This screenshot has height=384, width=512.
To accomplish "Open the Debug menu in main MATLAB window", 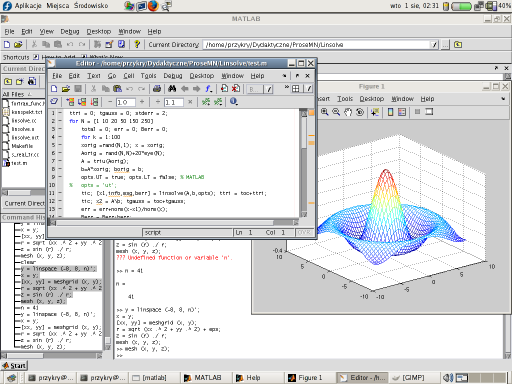I will [x=70, y=31].
